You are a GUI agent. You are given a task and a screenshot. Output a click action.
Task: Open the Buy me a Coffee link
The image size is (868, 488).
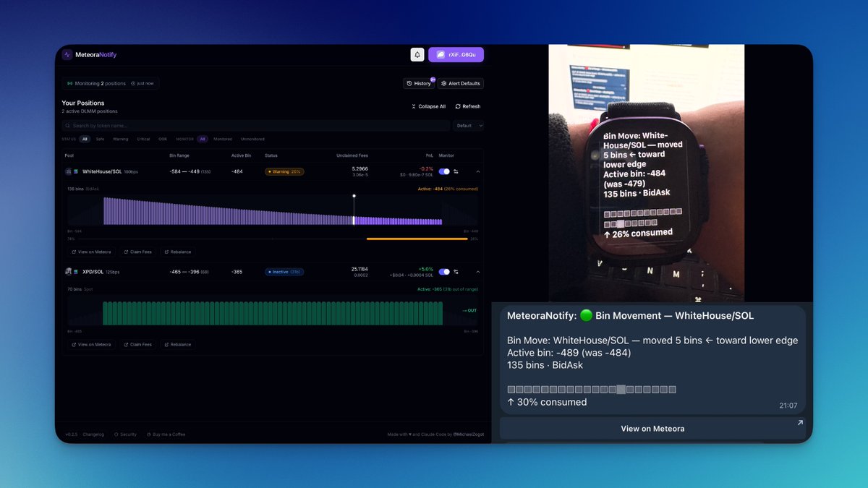pos(166,435)
